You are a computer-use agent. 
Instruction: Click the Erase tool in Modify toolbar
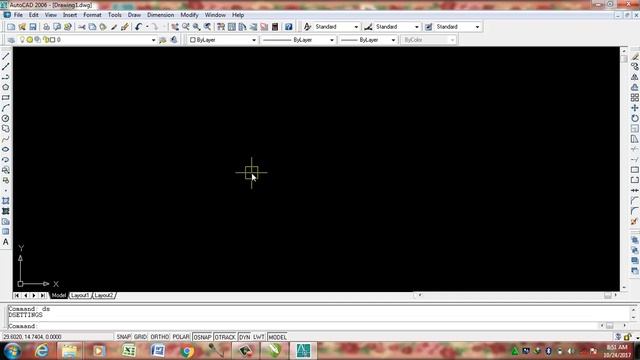click(x=635, y=56)
